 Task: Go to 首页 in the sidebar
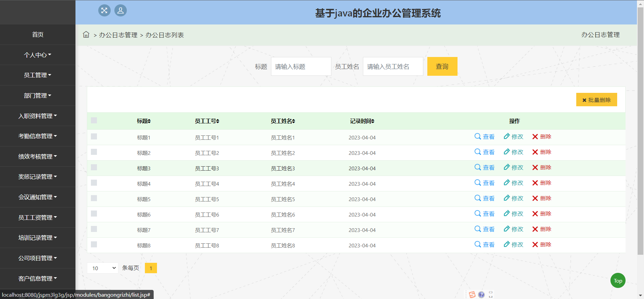tap(38, 35)
